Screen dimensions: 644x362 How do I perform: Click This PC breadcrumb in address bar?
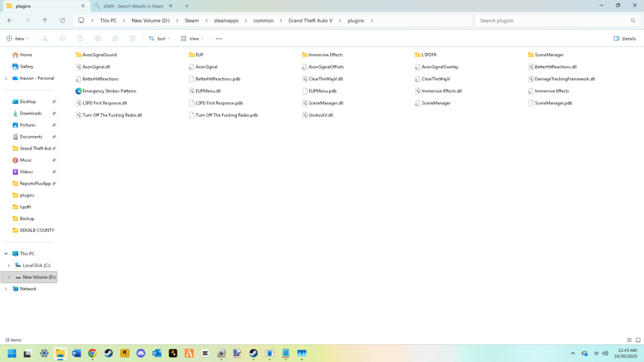tap(108, 21)
